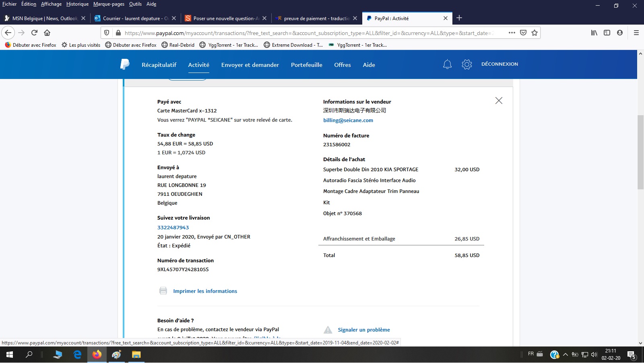Open the Outils menu
Viewport: 644px width, 363px height.
[x=135, y=4]
